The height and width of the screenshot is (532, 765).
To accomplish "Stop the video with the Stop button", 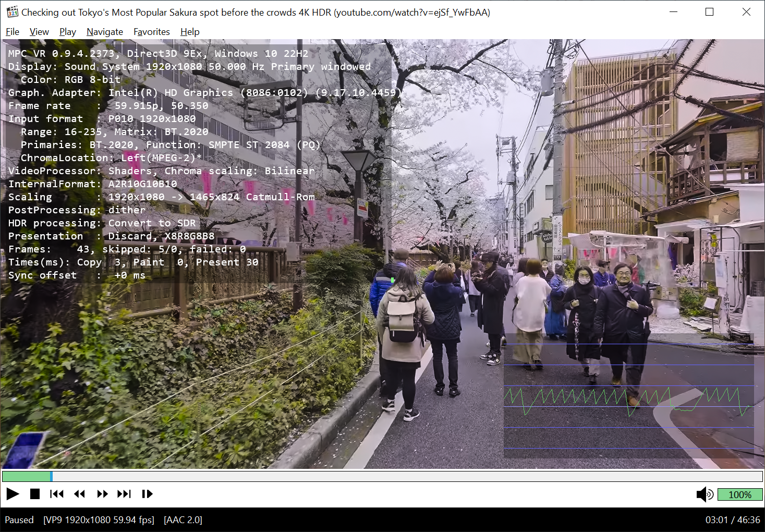I will click(x=35, y=494).
